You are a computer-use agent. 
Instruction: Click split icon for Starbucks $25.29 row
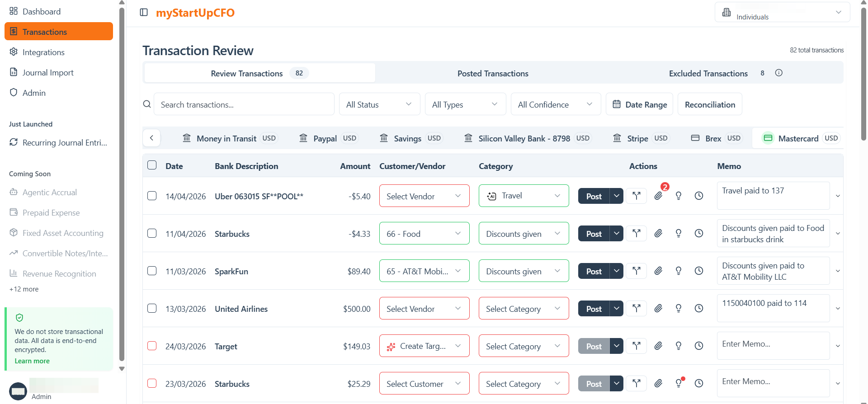coord(637,383)
